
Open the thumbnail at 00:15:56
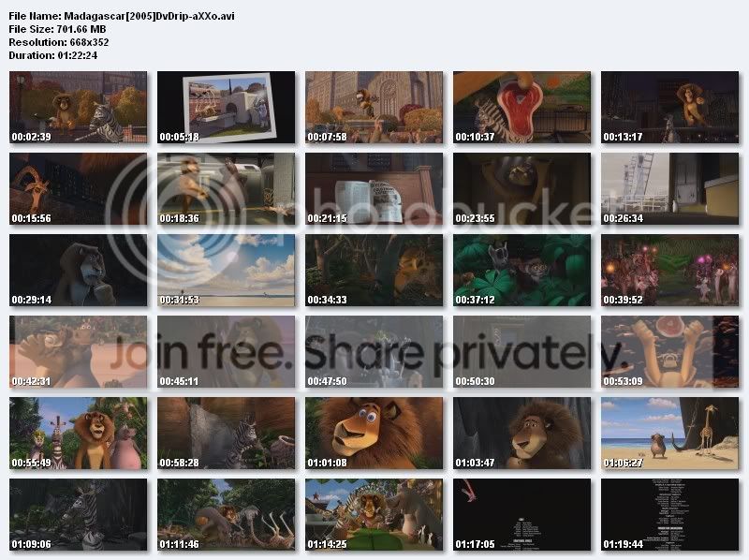point(79,189)
